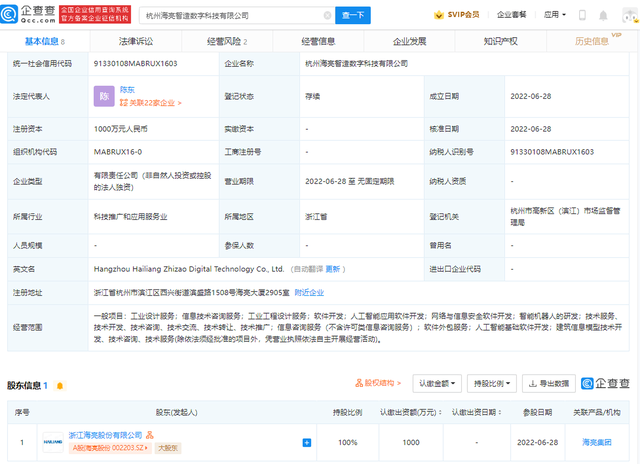Open legal representative 陈东 link
This screenshot has height=464, width=640.
(x=127, y=90)
